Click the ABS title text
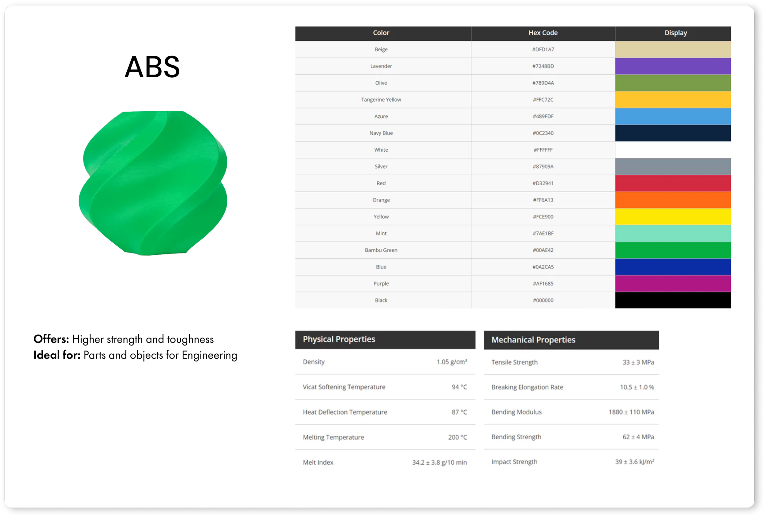 [152, 67]
